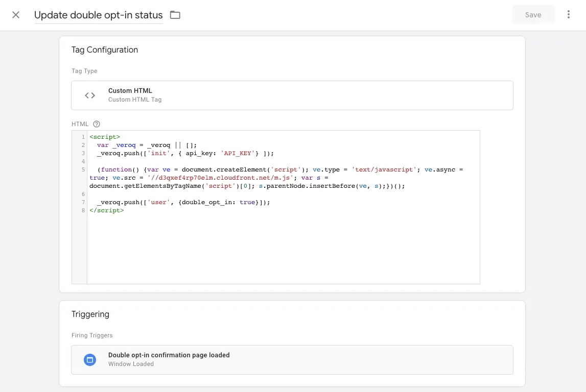
Task: Click the folder icon beside the tag name
Action: (x=174, y=15)
